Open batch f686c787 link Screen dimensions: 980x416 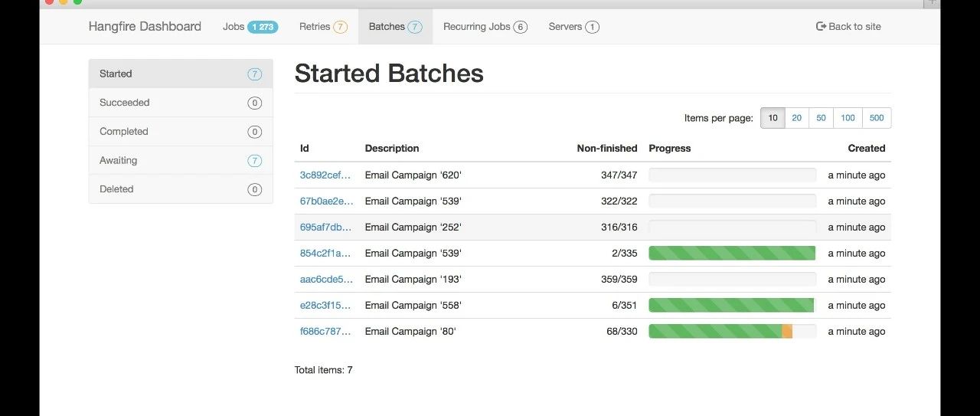[x=325, y=332]
